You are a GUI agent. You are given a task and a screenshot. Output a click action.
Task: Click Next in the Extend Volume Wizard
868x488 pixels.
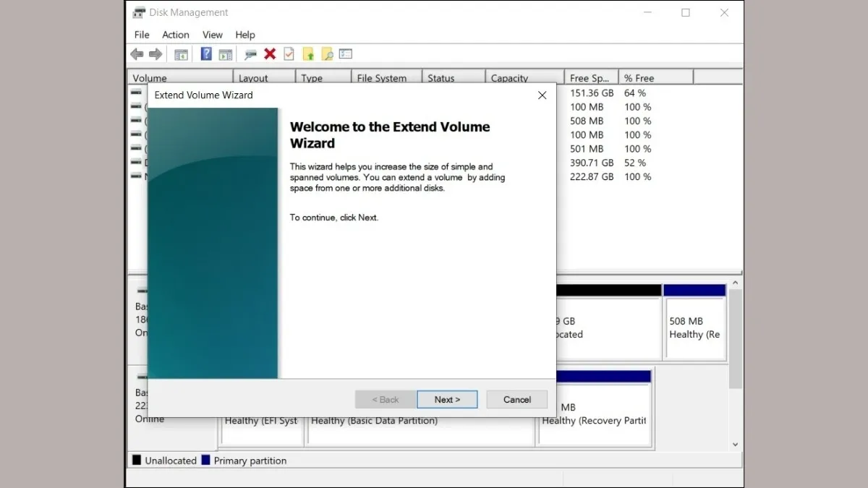(447, 399)
